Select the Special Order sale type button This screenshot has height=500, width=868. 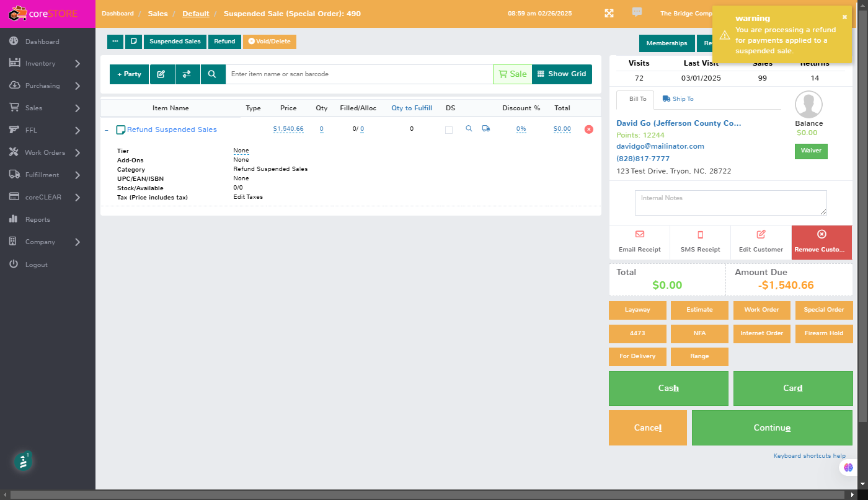[824, 310]
